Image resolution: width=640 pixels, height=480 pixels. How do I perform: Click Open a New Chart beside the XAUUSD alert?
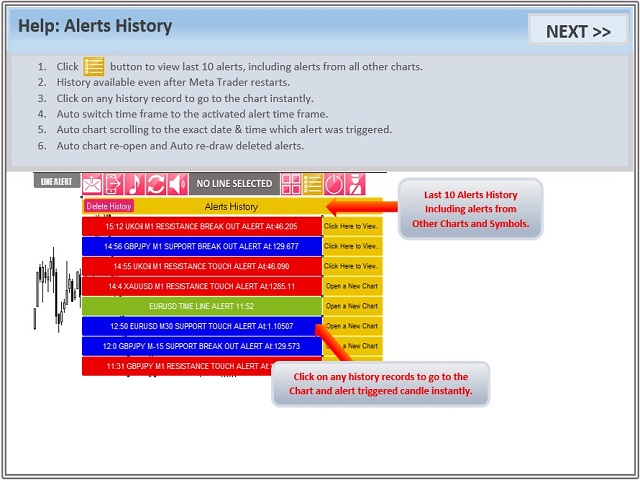[352, 286]
